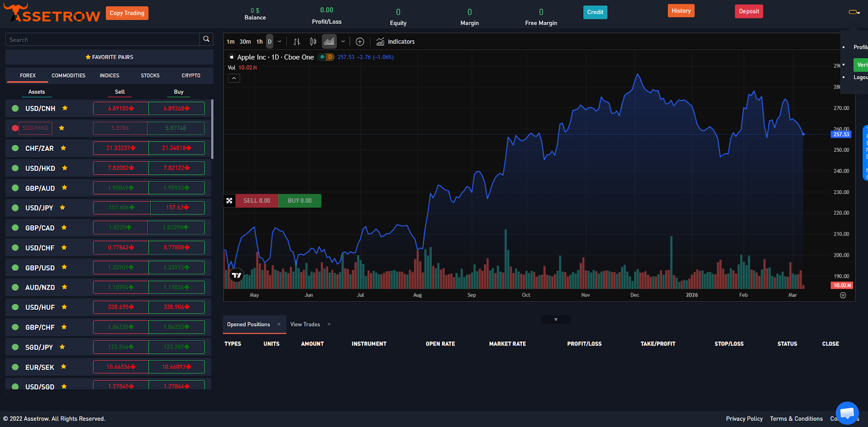The image size is (868, 427).
Task: Toggle favorite star for USD/CNH
Action: [x=65, y=108]
